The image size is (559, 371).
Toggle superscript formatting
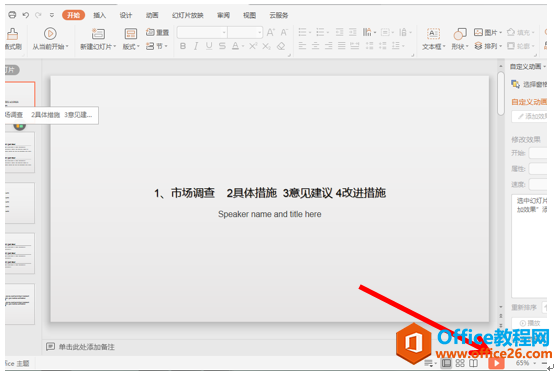point(253,46)
